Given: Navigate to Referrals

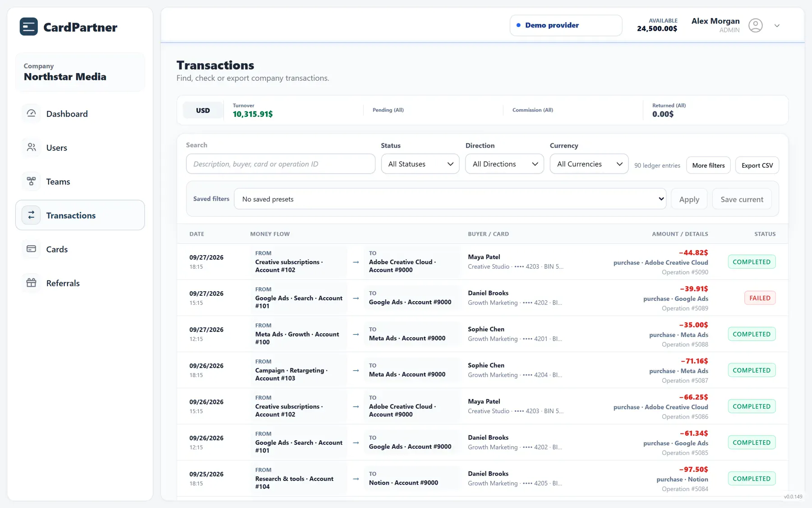Looking at the screenshot, I should 80,283.
